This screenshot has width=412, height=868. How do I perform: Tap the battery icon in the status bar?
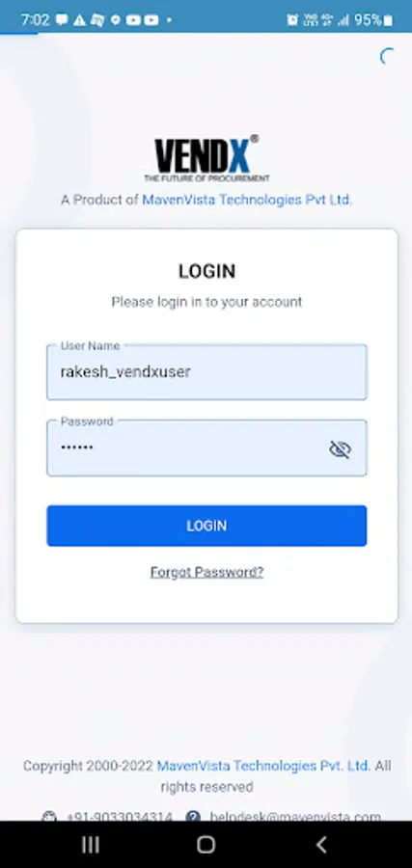point(388,21)
